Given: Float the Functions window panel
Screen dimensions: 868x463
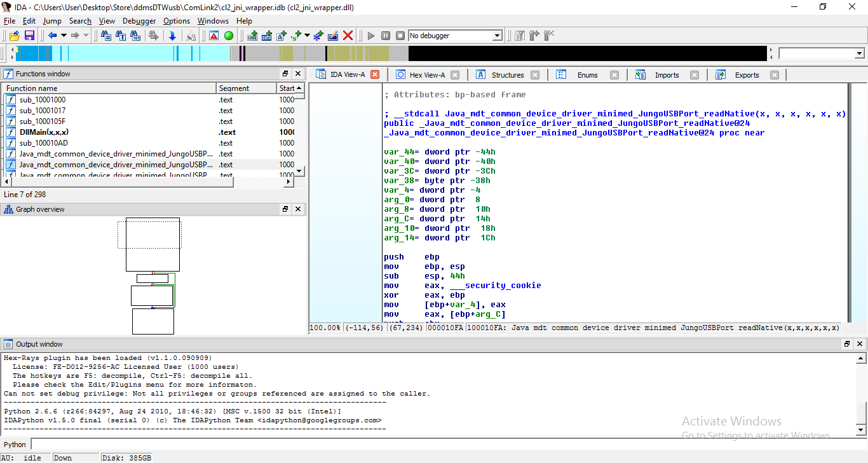Looking at the screenshot, I should 285,74.
